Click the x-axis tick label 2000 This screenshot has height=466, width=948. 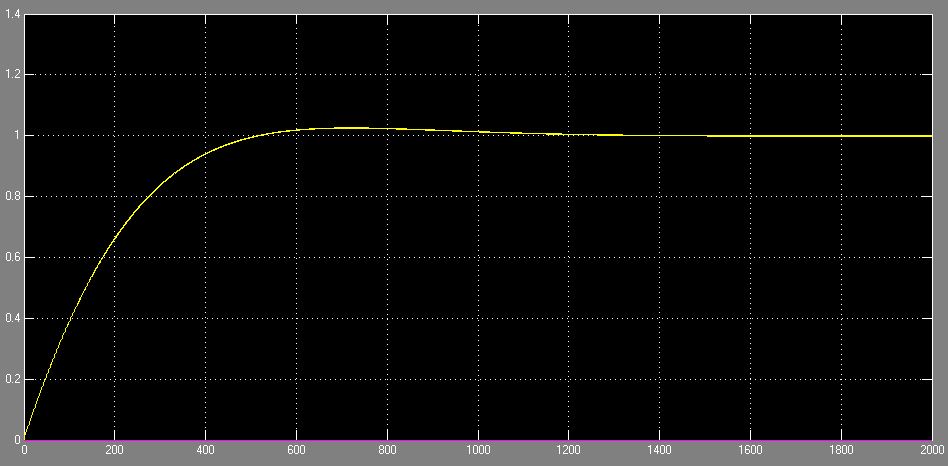[x=930, y=450]
